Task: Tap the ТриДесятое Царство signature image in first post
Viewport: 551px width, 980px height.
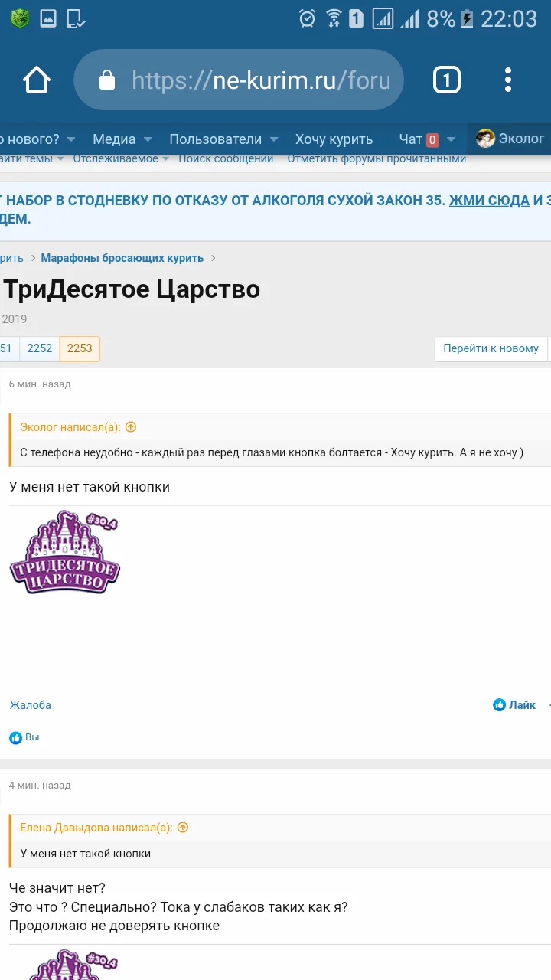Action: tap(65, 553)
